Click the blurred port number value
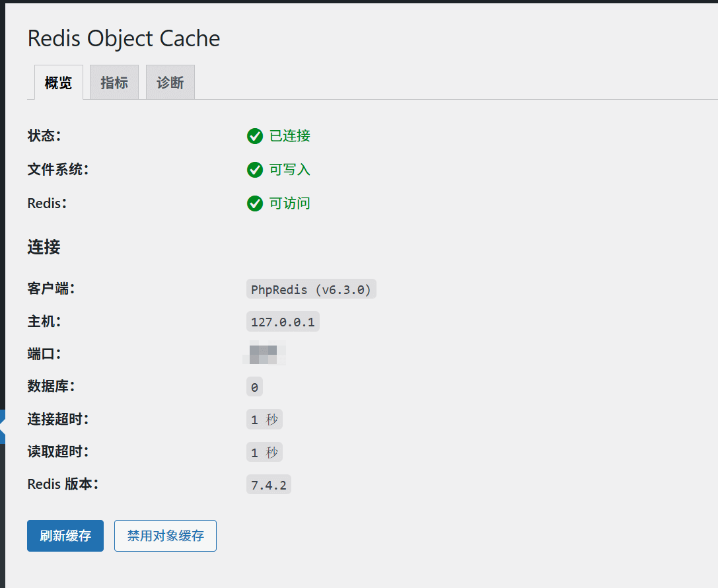718x588 pixels. click(x=264, y=353)
